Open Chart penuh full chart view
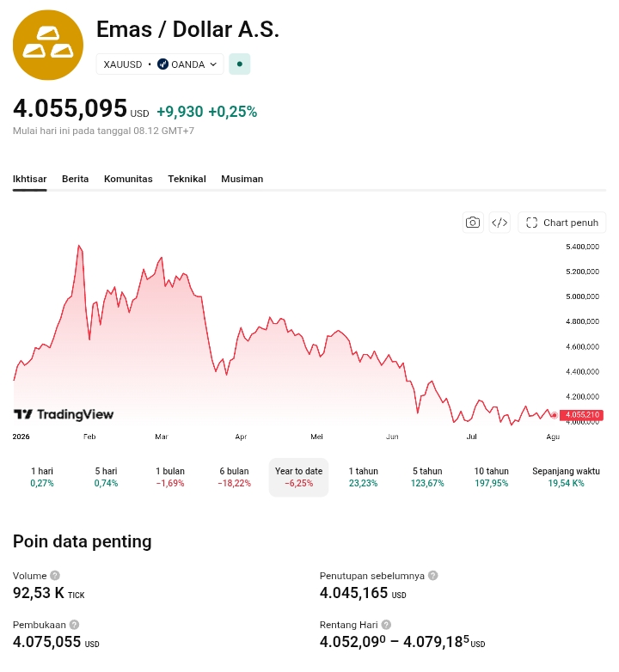 click(x=562, y=223)
